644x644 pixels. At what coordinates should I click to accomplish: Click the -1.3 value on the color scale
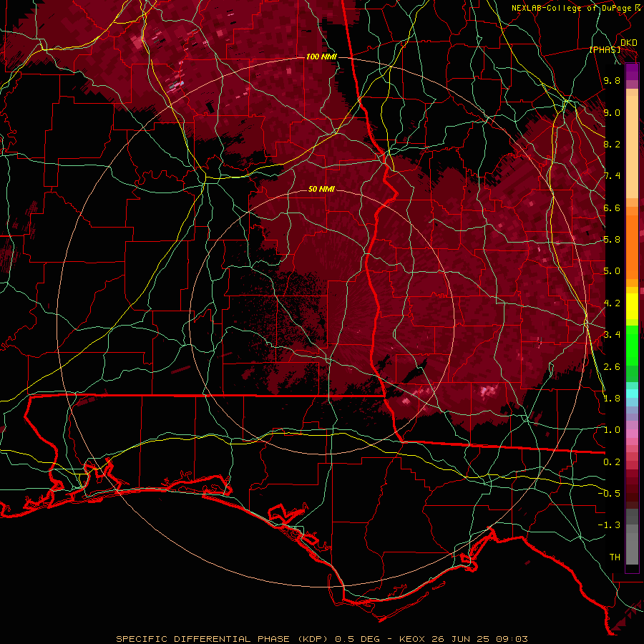click(609, 525)
